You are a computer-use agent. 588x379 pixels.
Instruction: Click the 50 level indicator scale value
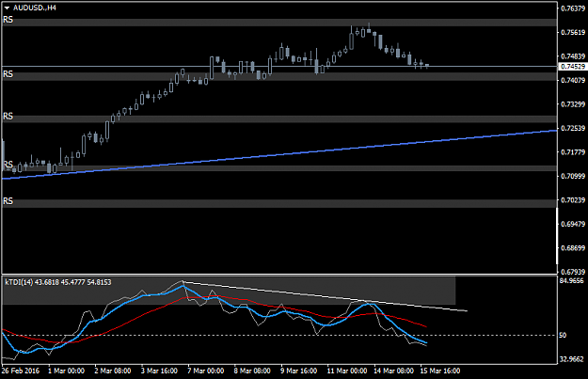point(563,335)
